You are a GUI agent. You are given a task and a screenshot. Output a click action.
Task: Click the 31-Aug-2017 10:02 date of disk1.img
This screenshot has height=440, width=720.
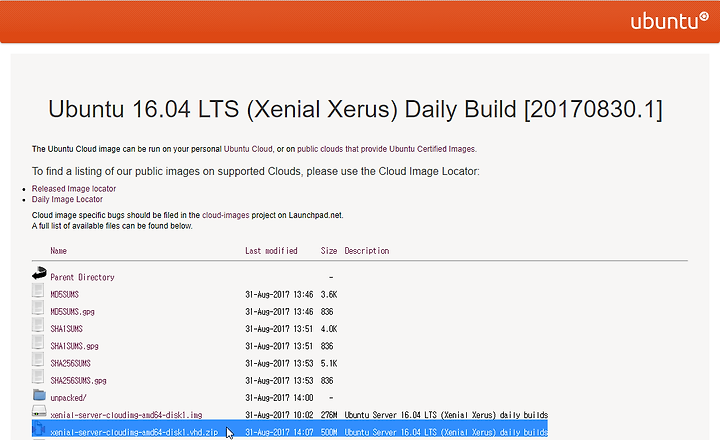point(279,415)
